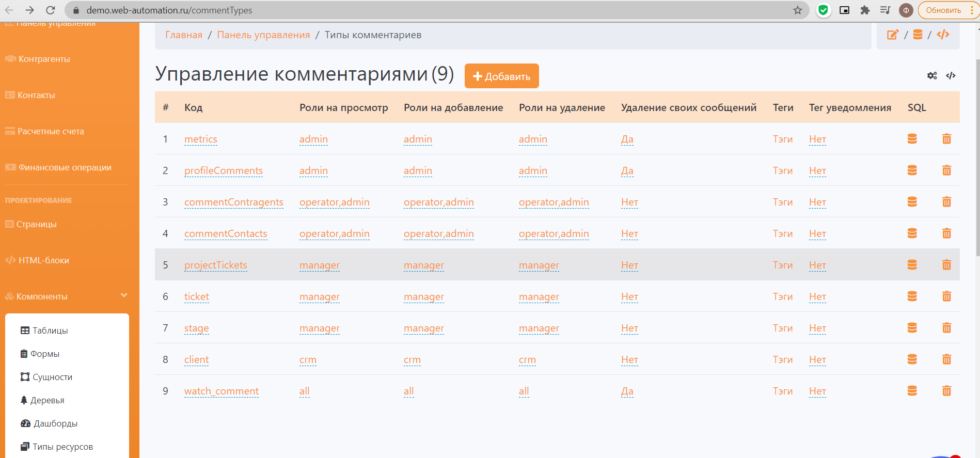Image resolution: width=980 pixels, height=458 pixels.
Task: Click the gears settings icon above table
Action: pos(931,76)
